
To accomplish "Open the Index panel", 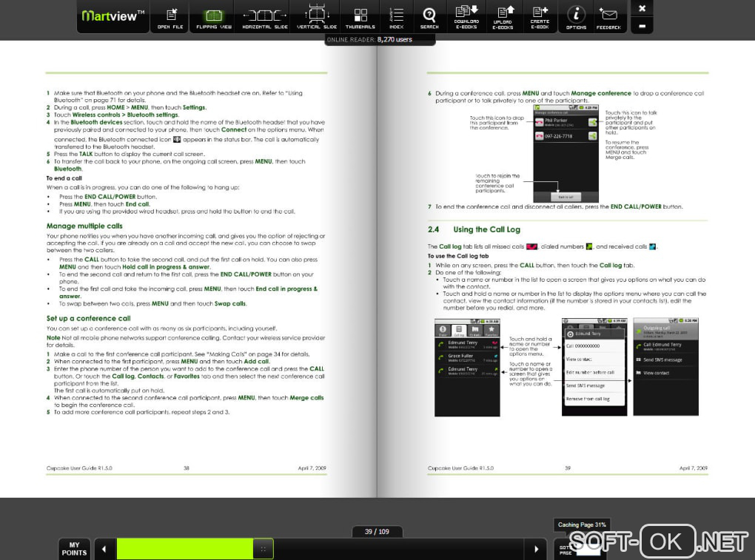I will 396,18.
